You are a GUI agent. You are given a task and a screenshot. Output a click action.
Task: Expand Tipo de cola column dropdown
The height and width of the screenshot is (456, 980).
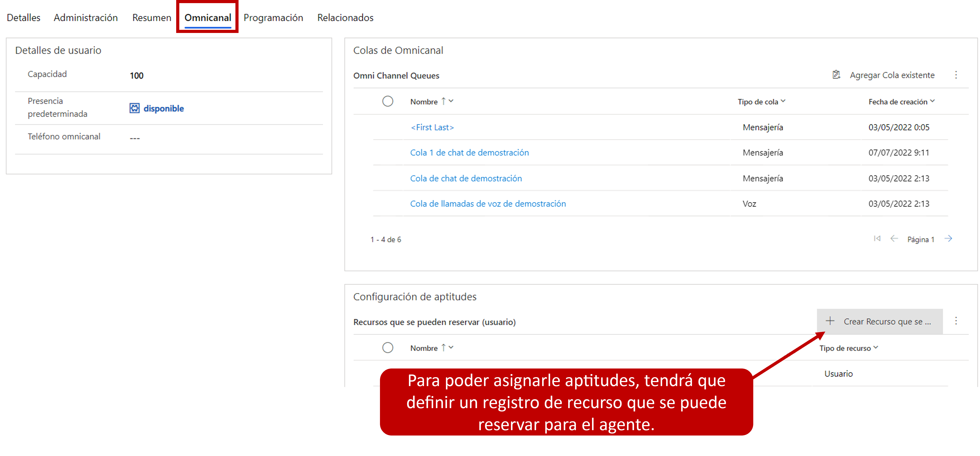(783, 101)
